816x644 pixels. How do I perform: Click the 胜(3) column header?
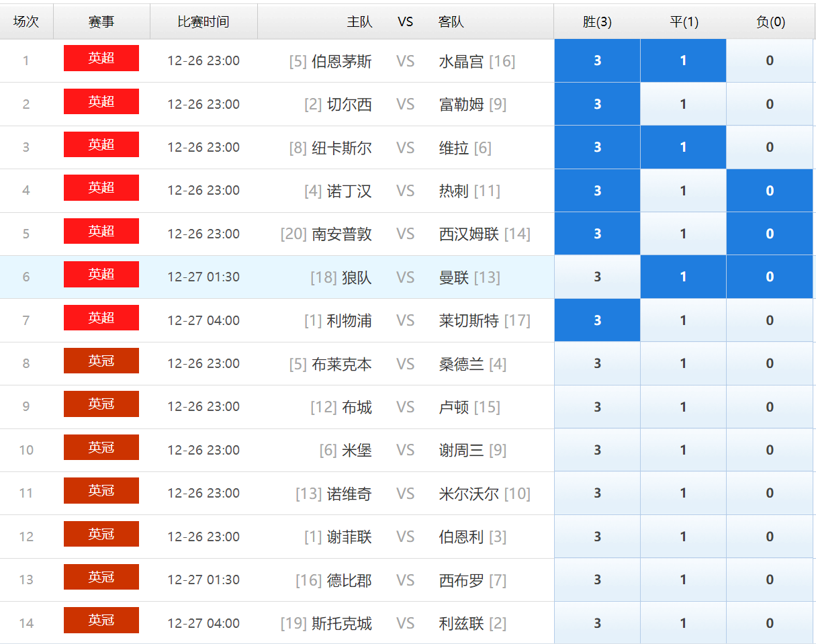click(x=597, y=21)
